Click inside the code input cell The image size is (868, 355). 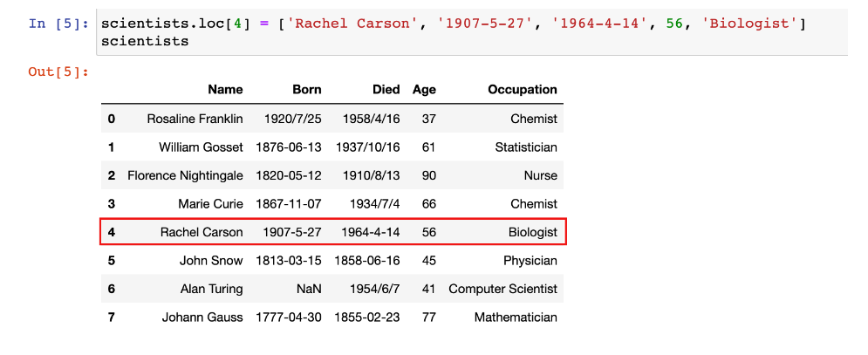click(472, 32)
